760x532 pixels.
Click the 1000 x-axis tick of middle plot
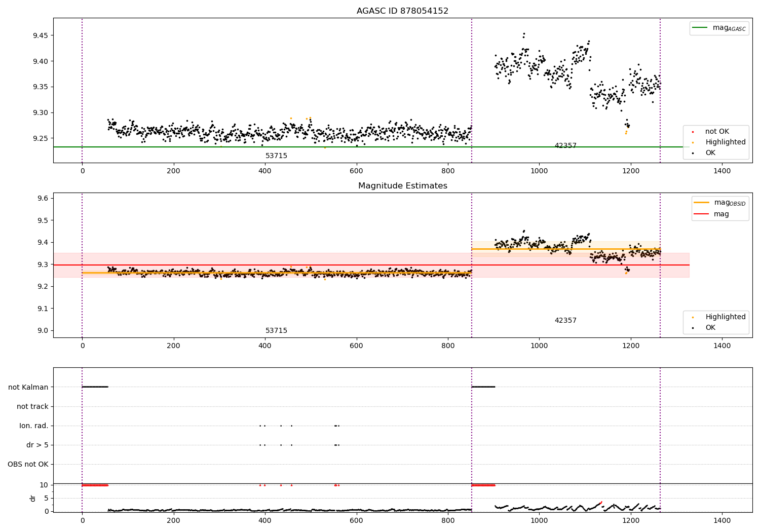(539, 346)
